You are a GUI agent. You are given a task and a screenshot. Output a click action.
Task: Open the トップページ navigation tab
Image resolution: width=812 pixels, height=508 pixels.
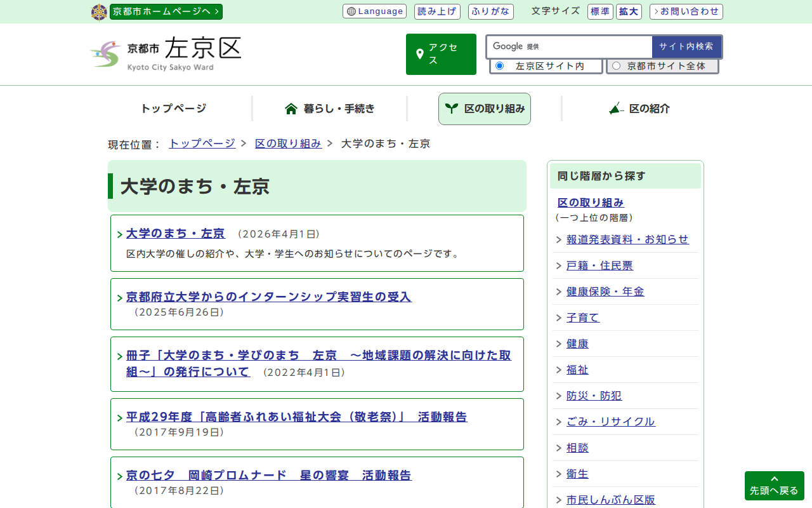[x=173, y=109]
